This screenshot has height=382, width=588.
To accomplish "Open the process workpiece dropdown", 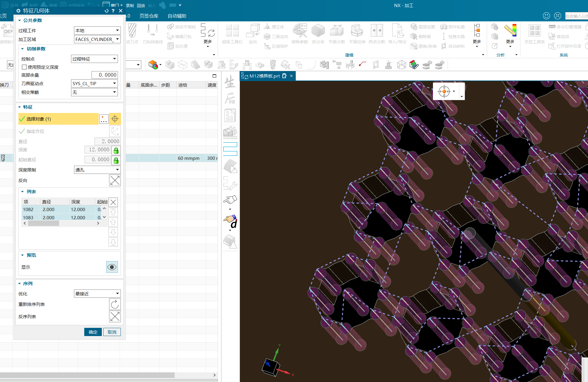I will tap(97, 30).
